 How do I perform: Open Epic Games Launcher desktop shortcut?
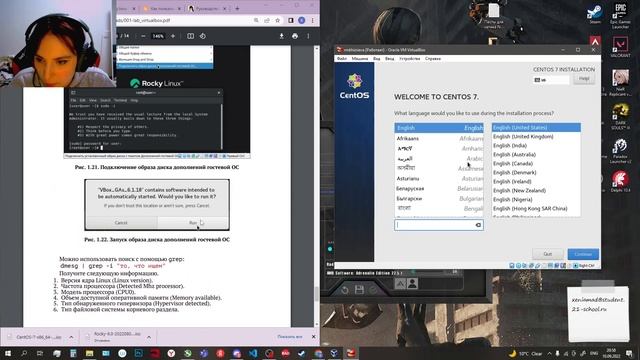pyautogui.click(x=620, y=16)
